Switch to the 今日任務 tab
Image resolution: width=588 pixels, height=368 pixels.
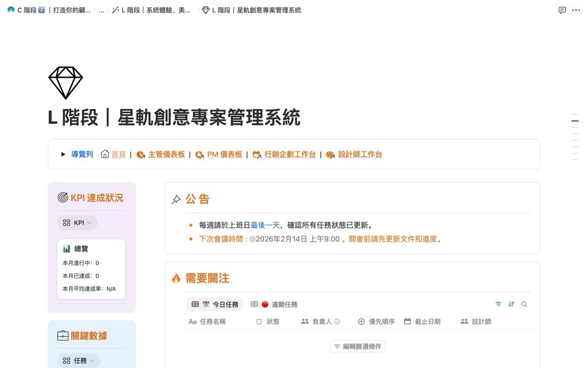pos(215,304)
